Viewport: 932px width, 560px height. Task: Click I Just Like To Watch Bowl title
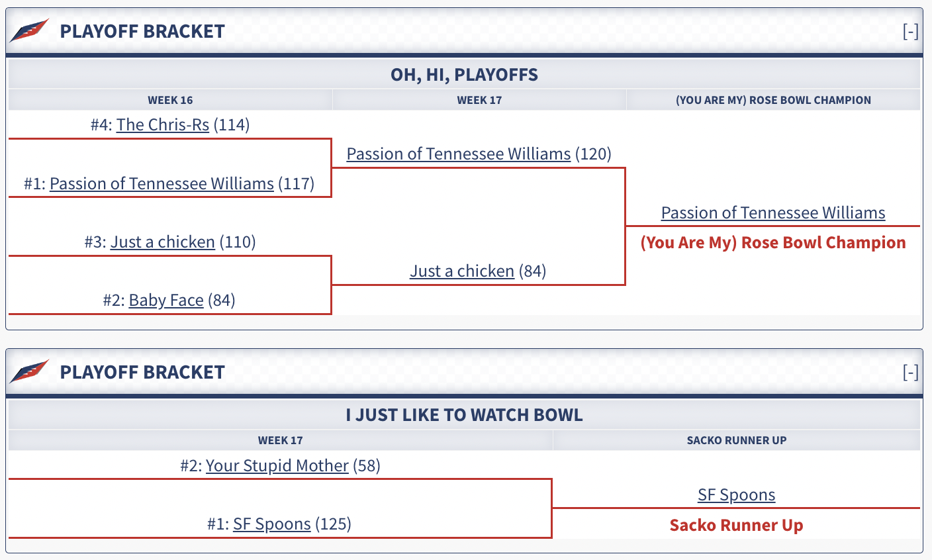pyautogui.click(x=464, y=415)
